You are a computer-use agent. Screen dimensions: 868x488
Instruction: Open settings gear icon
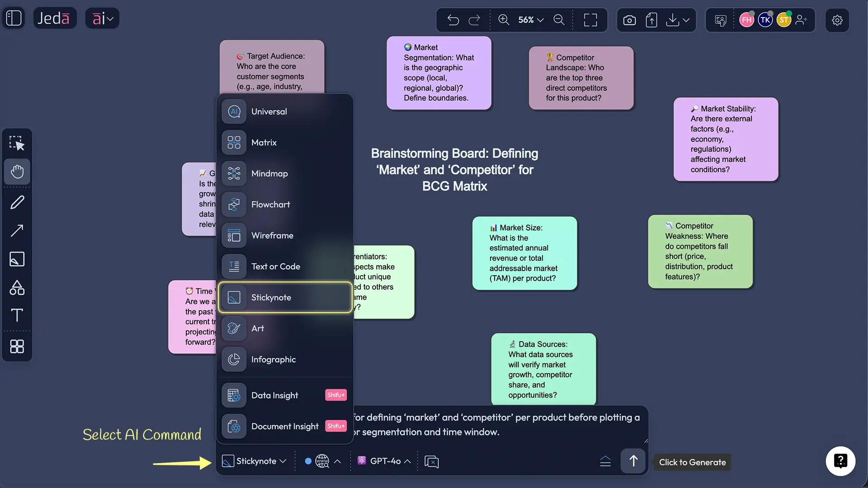tap(837, 20)
